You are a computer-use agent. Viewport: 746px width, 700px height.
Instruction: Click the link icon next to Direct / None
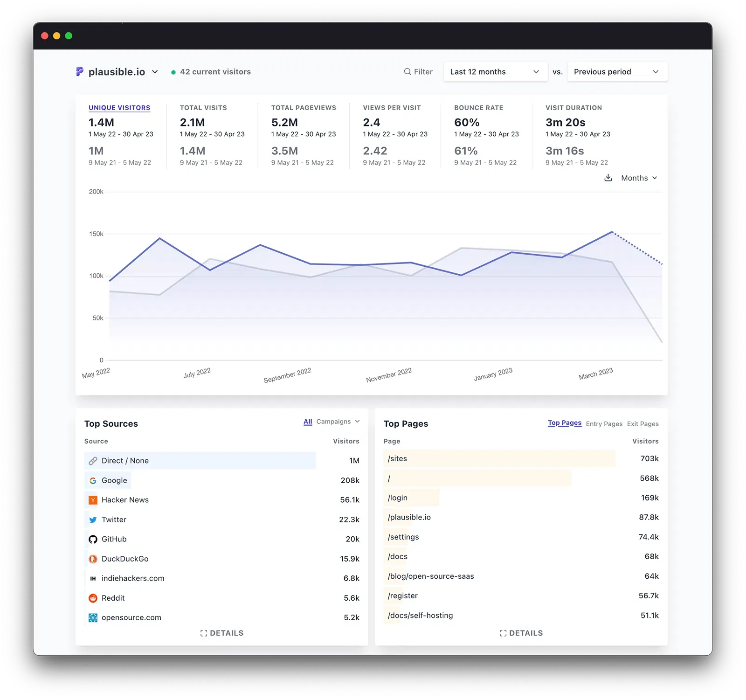93,461
